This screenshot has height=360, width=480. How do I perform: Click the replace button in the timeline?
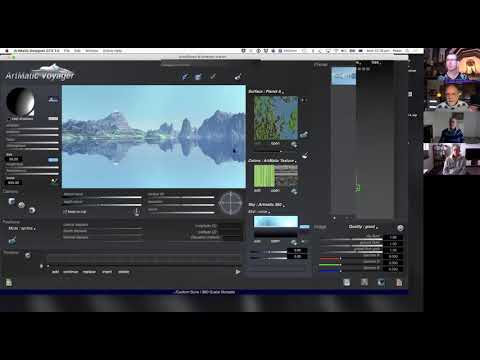click(x=89, y=272)
